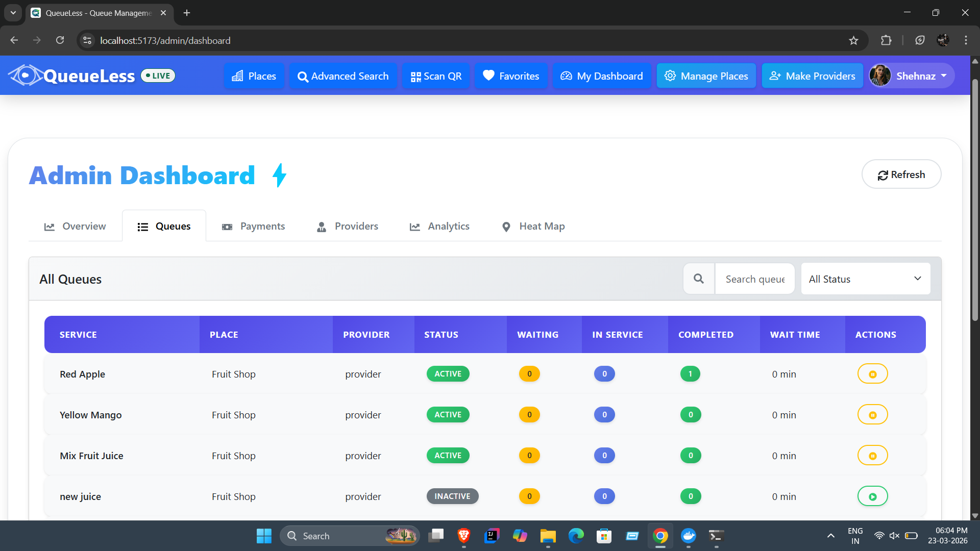Click the taskbar Search box
This screenshot has height=551, width=980.
(350, 536)
